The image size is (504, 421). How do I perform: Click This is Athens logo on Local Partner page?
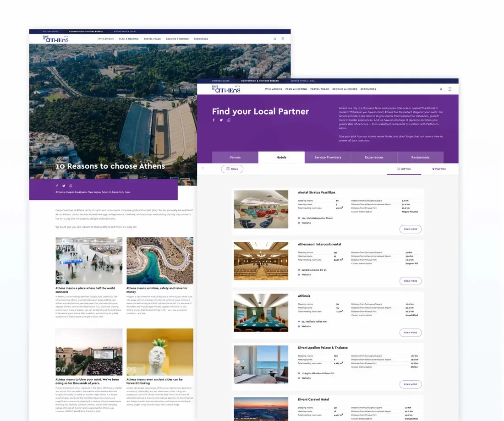coord(226,89)
